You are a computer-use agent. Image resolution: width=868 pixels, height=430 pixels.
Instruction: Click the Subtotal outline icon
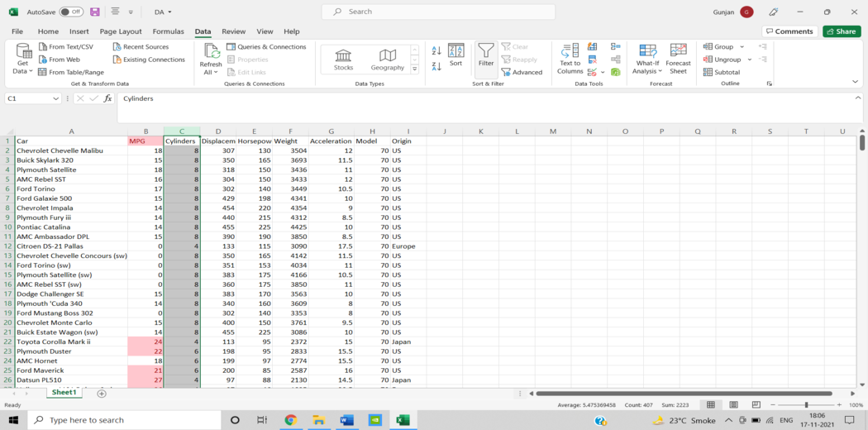click(722, 72)
